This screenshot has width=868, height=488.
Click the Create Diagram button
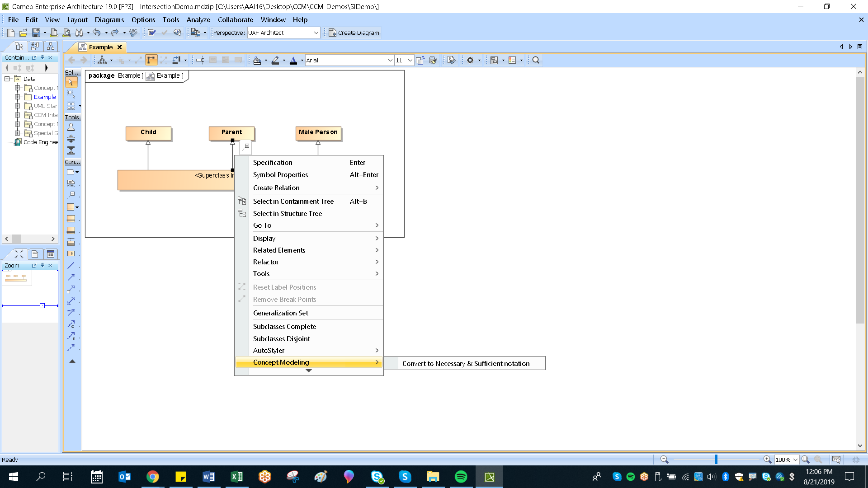tap(354, 33)
